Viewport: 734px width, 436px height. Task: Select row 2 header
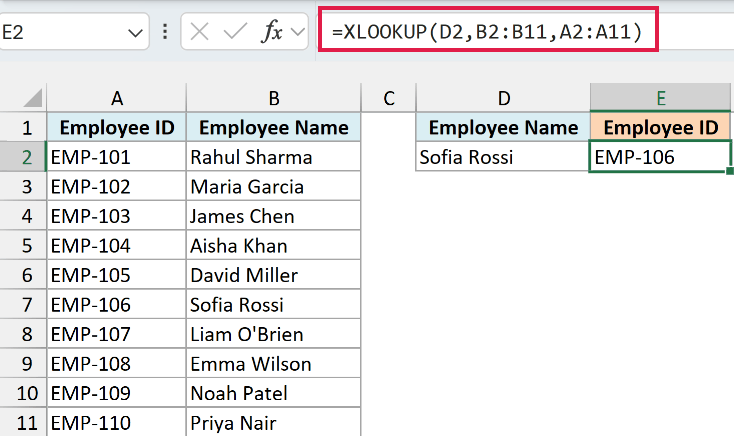(23, 157)
